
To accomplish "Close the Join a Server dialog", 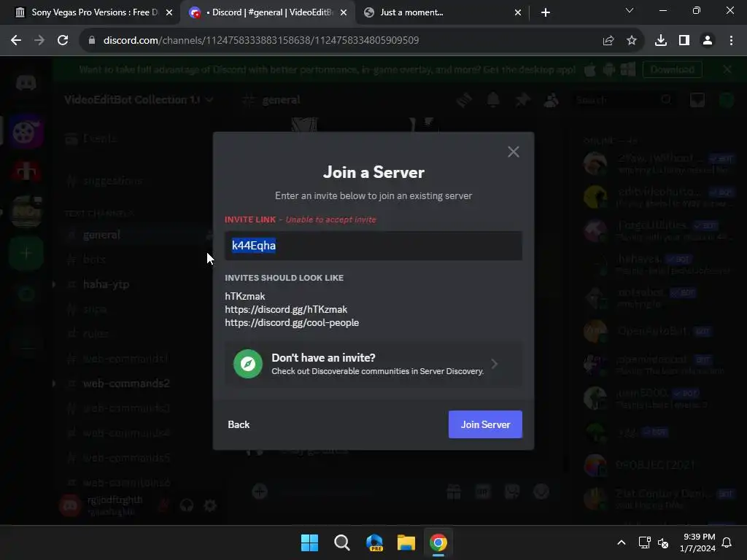I will [513, 152].
